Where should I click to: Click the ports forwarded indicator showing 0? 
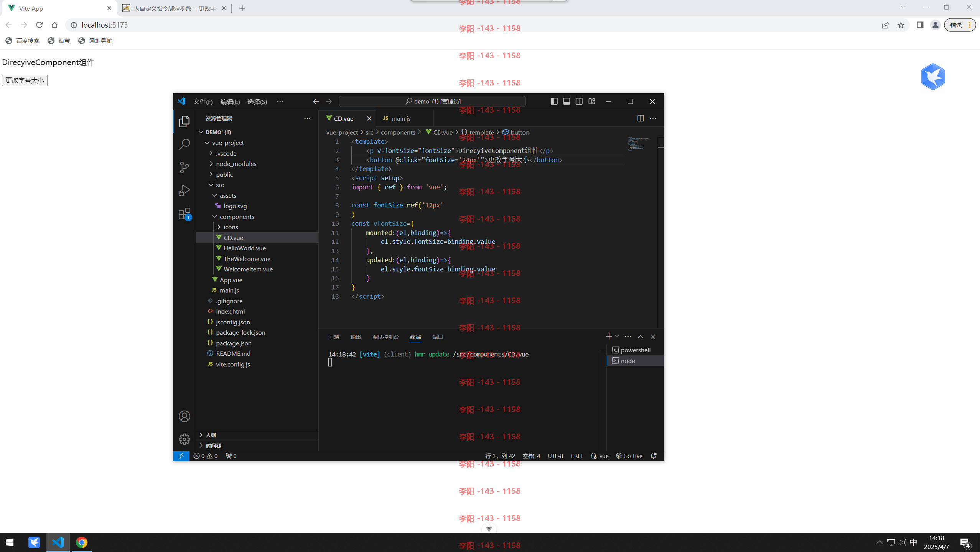click(x=231, y=456)
